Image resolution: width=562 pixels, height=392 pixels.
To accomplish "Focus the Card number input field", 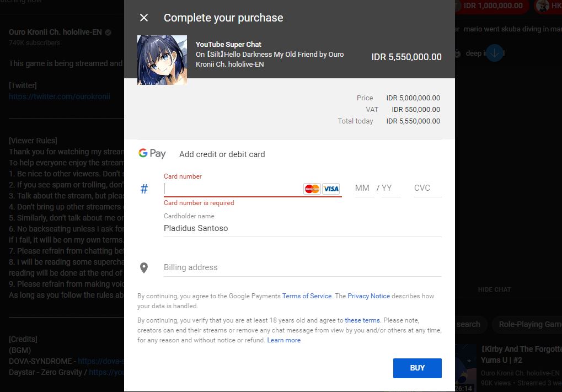I will [232, 189].
